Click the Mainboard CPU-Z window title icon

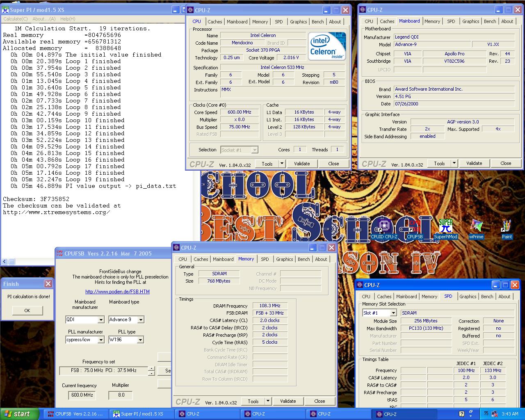click(x=363, y=10)
